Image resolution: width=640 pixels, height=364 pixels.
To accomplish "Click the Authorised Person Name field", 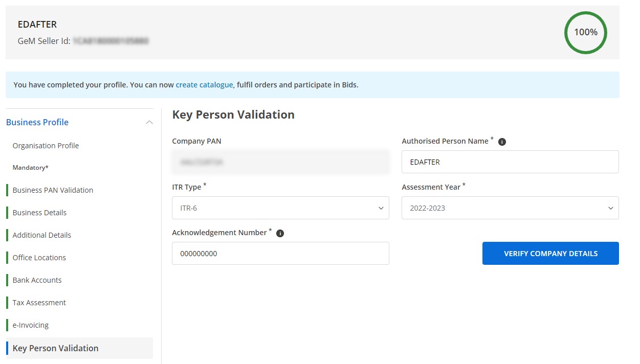I will [510, 162].
